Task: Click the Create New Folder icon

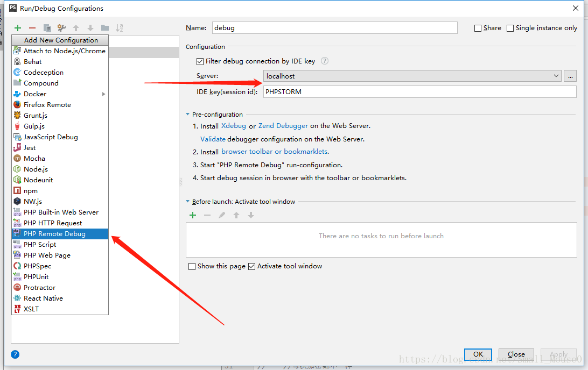Action: pos(105,28)
